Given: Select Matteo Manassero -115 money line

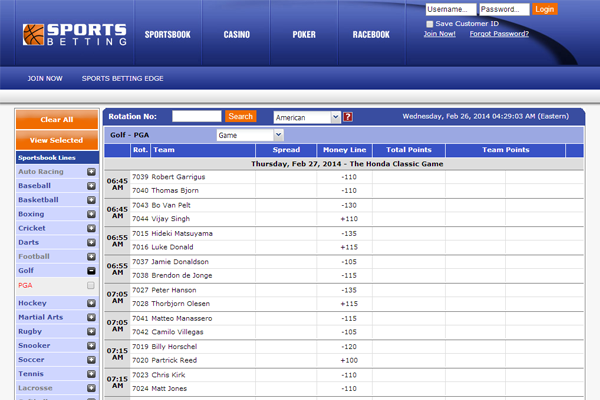Looking at the screenshot, I should coord(349,319).
